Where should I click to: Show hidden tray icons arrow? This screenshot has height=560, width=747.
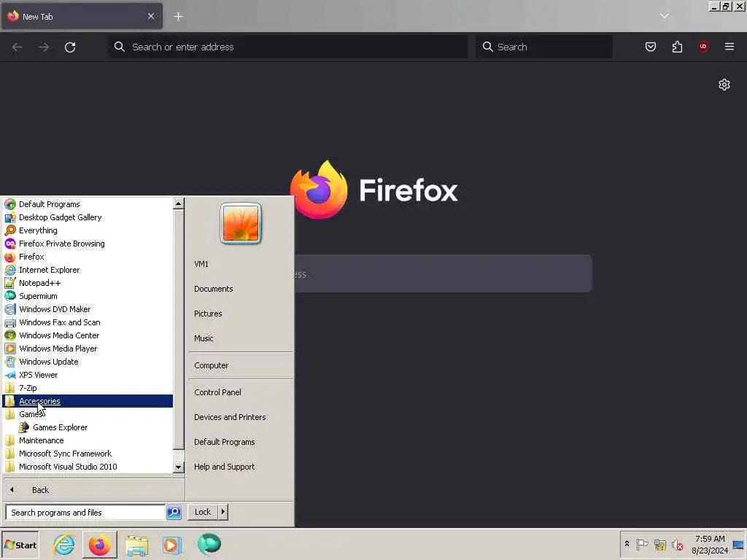pos(627,544)
